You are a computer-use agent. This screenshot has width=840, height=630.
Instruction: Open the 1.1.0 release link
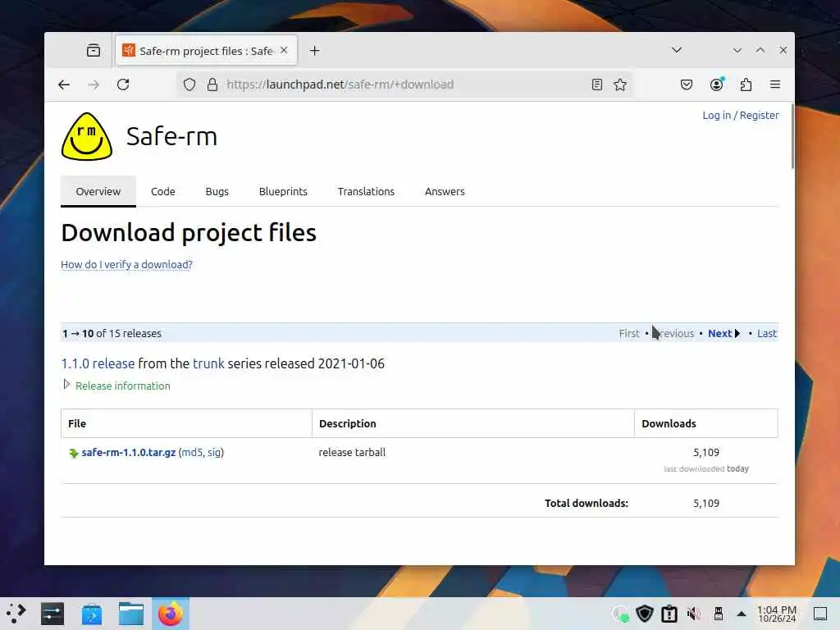pyautogui.click(x=98, y=363)
